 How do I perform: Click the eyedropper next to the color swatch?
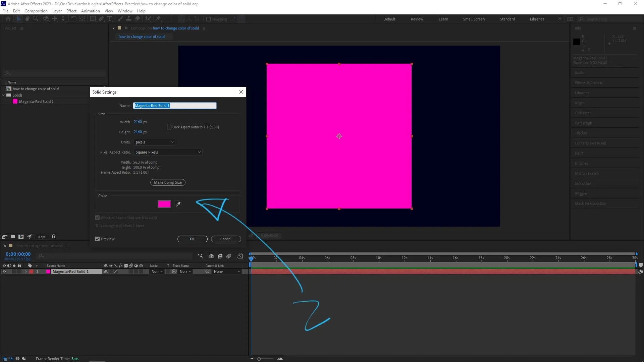coord(178,204)
